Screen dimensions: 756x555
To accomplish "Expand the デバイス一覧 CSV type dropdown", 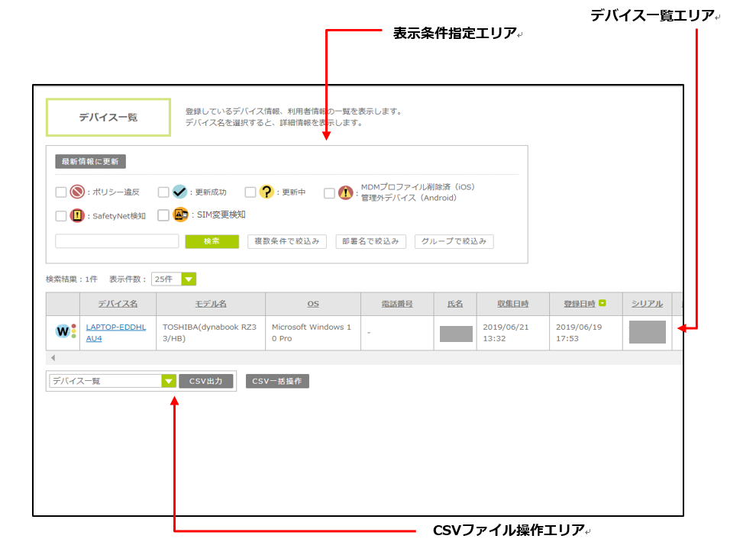I will point(169,381).
